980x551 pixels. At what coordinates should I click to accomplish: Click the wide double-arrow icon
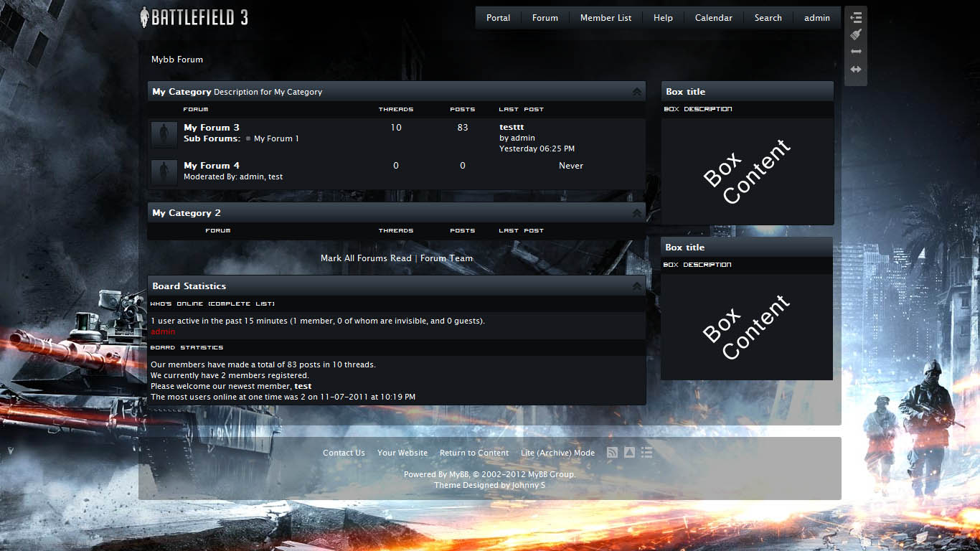(856, 70)
